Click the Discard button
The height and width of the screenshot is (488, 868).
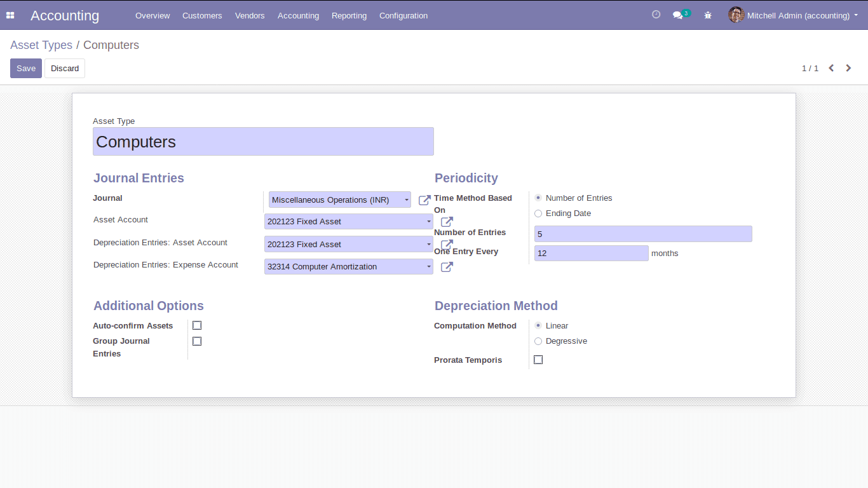65,69
